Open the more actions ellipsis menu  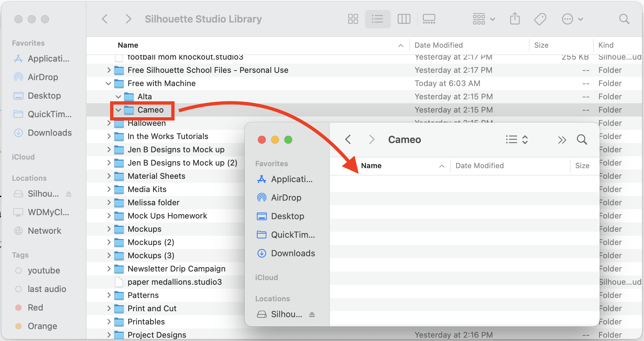pos(572,19)
